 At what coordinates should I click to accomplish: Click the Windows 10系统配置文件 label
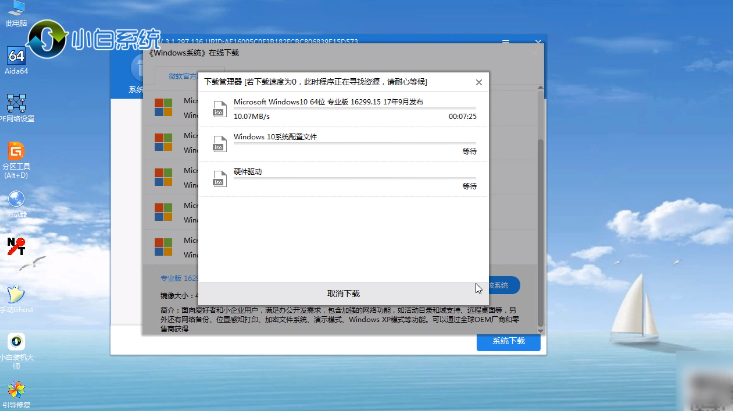[x=275, y=137]
